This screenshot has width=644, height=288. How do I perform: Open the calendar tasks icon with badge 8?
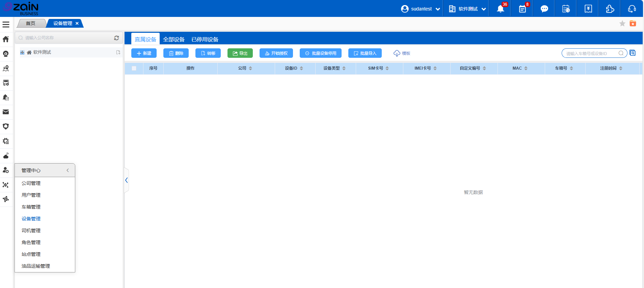(x=522, y=9)
